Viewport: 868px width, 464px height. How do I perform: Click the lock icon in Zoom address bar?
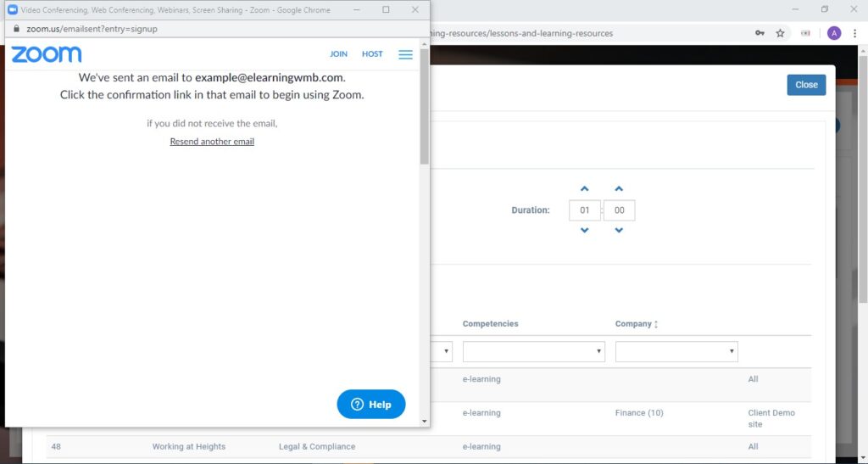(16, 29)
